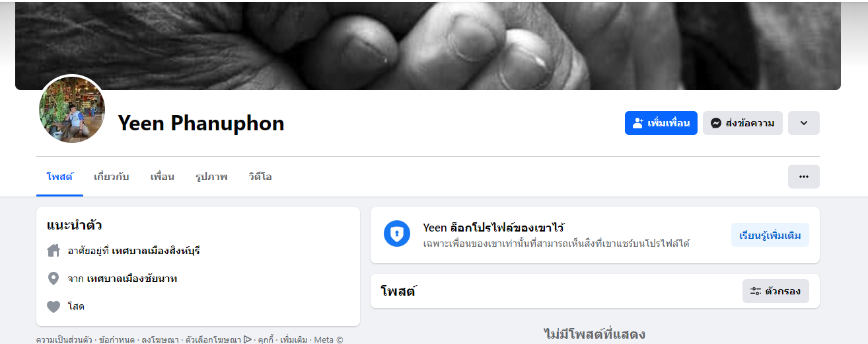Open the เพื่อน tab
The image size is (868, 344).
pyautogui.click(x=163, y=177)
